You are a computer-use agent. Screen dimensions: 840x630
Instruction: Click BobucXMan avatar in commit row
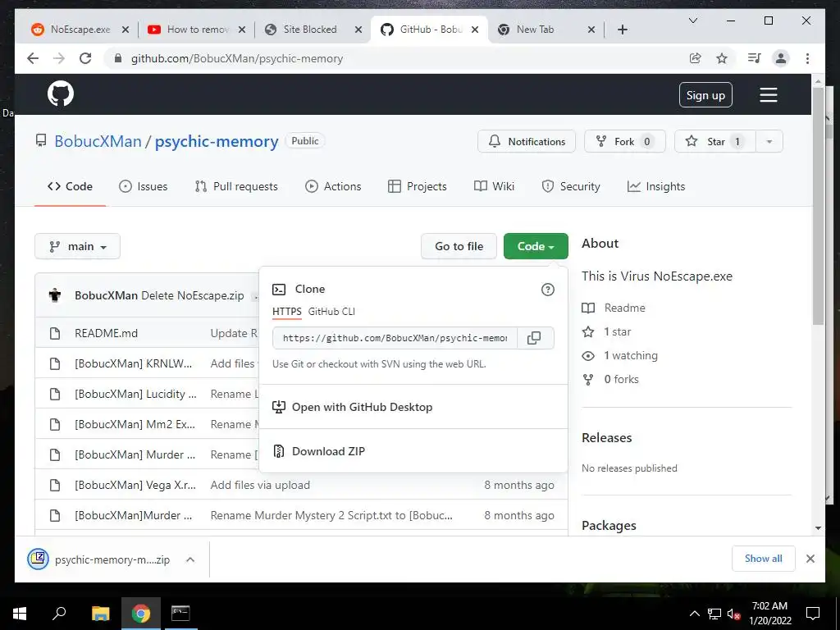coord(55,295)
